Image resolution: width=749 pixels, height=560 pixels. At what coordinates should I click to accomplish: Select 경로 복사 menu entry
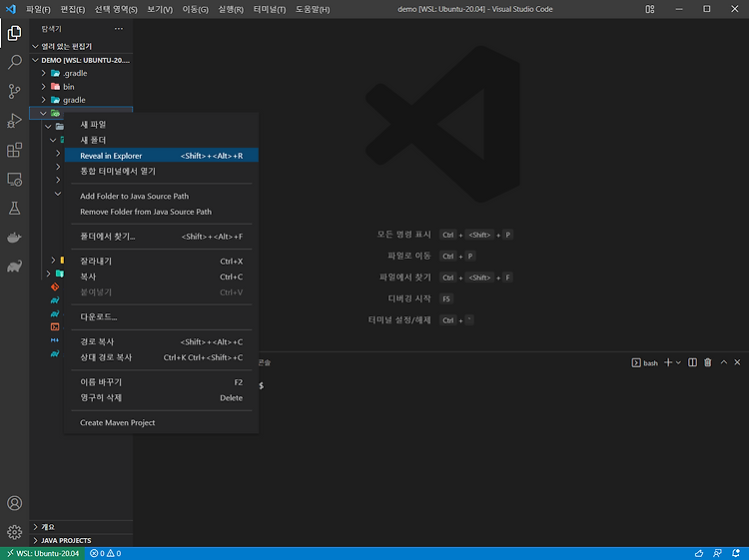point(162,341)
